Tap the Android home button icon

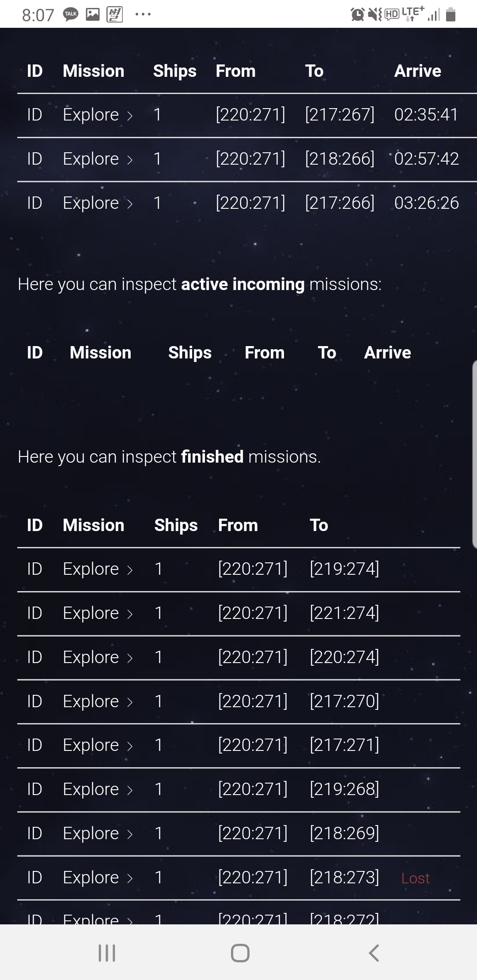(240, 953)
